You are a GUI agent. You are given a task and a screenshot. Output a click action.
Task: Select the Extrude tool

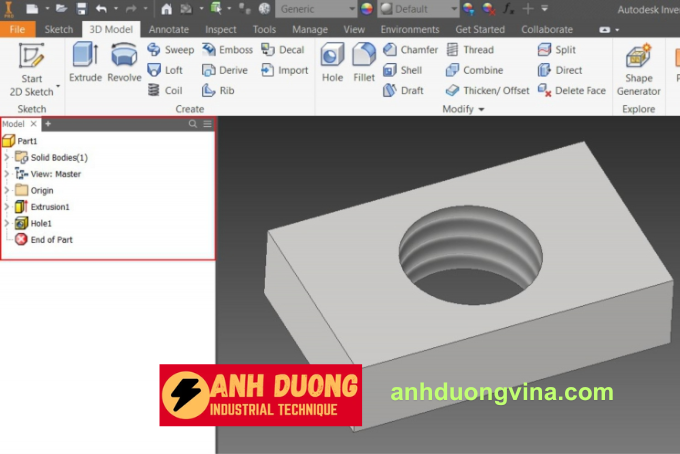84,63
